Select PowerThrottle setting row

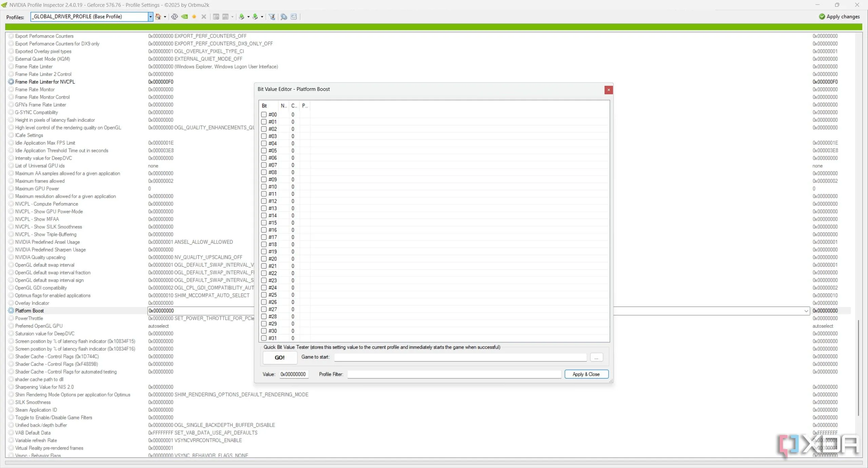29,318
